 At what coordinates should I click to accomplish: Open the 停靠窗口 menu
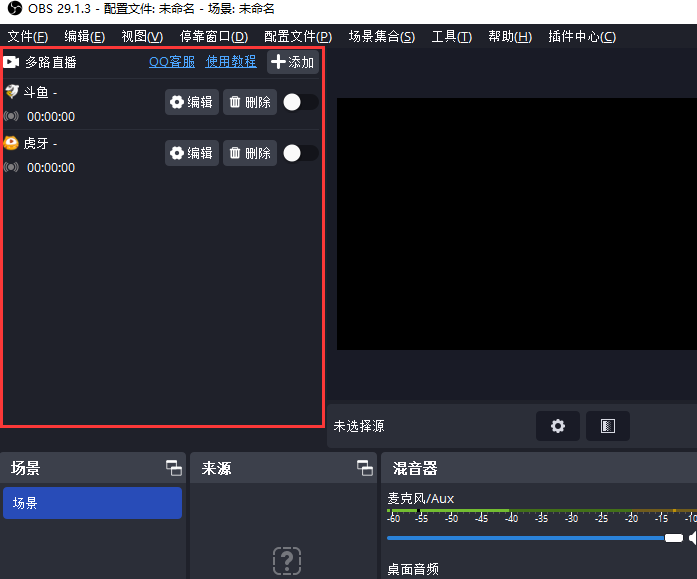pos(213,37)
